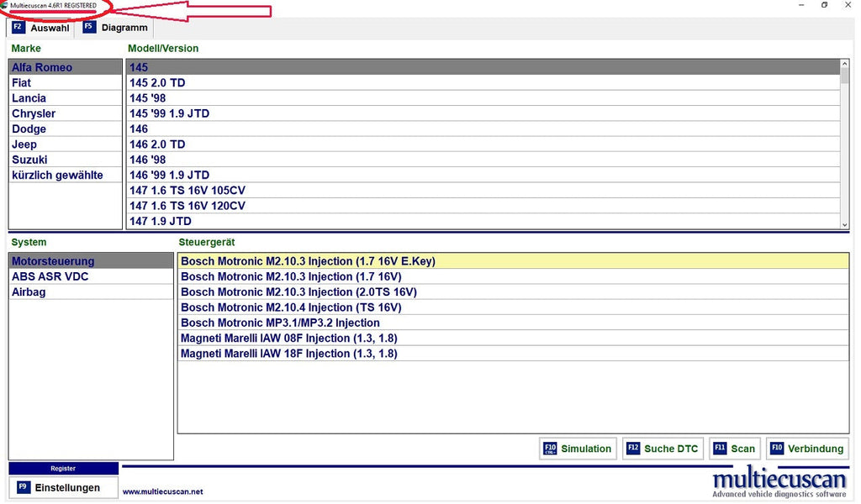Click model list scroll down arrow
861x504 pixels.
click(844, 224)
